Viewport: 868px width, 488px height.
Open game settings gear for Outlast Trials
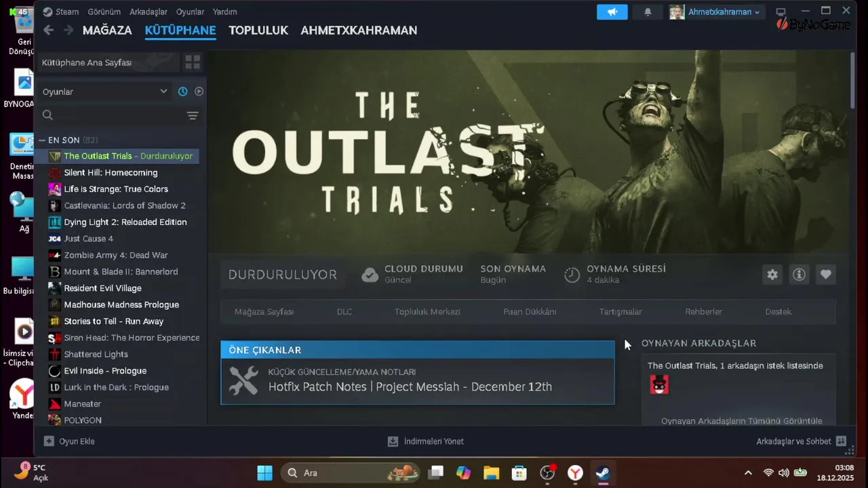772,274
